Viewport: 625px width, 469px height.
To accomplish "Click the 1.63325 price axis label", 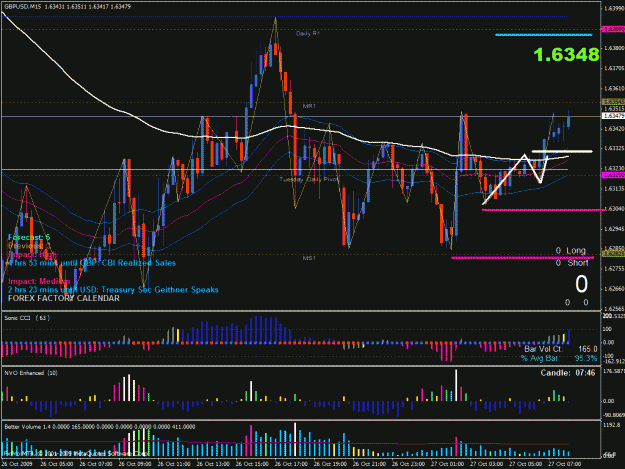I will [x=614, y=148].
